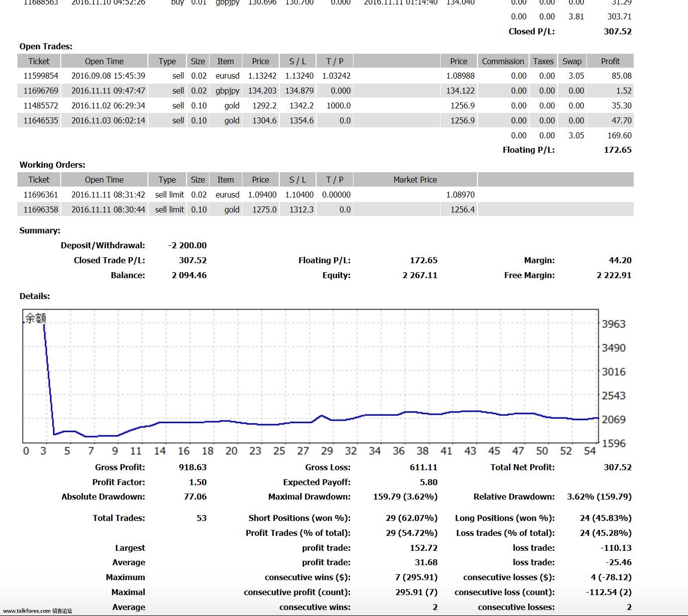
Task: Select the current gbpjpy price 134.122
Action: tap(460, 91)
